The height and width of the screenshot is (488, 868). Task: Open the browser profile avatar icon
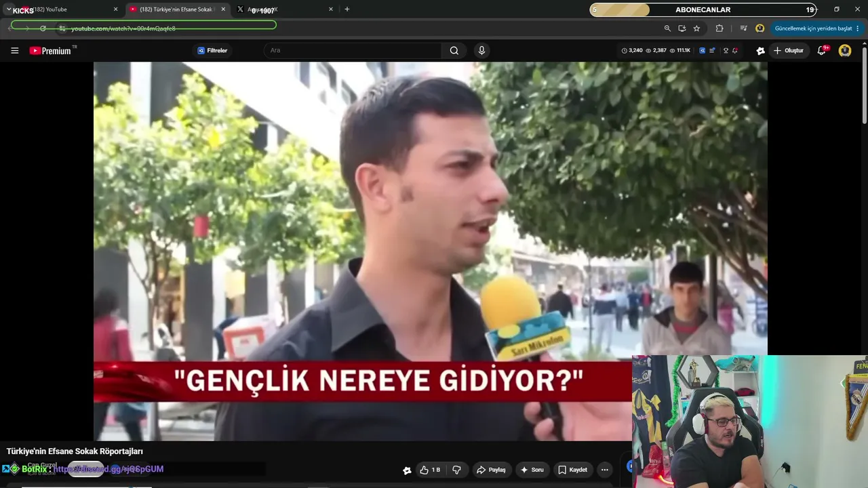point(760,28)
